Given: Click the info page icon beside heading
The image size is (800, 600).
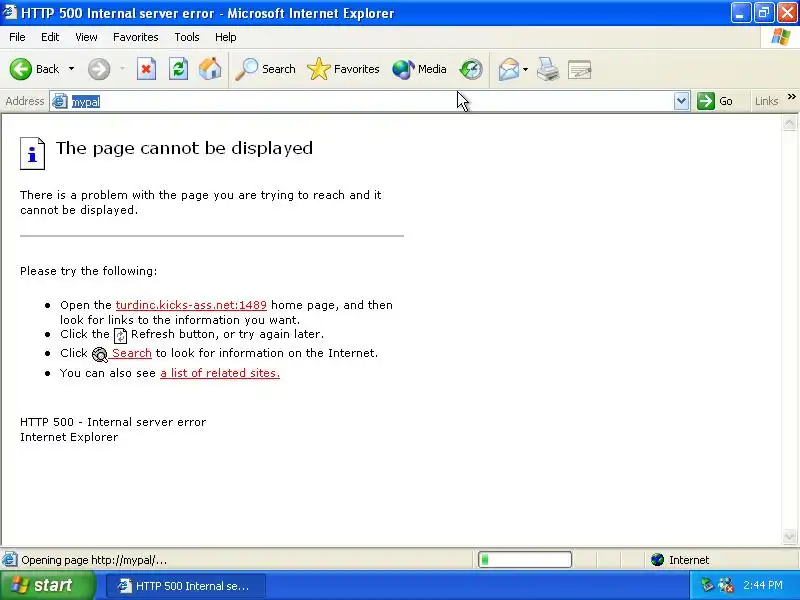Looking at the screenshot, I should (x=32, y=153).
